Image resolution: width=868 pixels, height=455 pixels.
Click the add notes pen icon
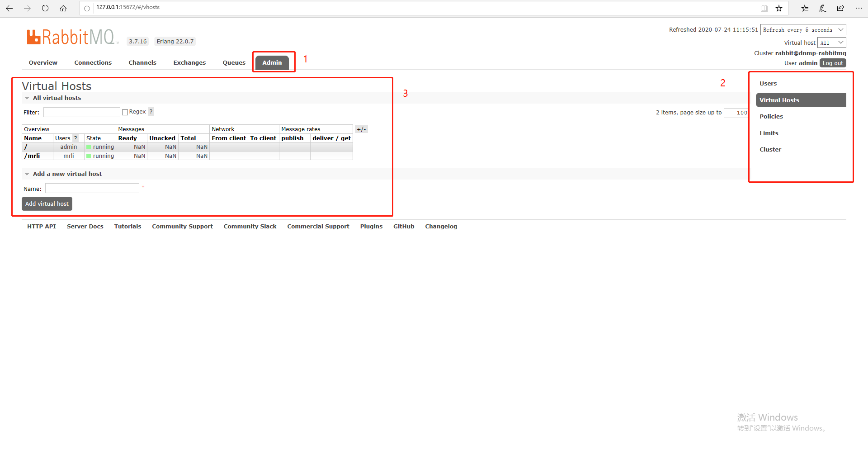[823, 8]
